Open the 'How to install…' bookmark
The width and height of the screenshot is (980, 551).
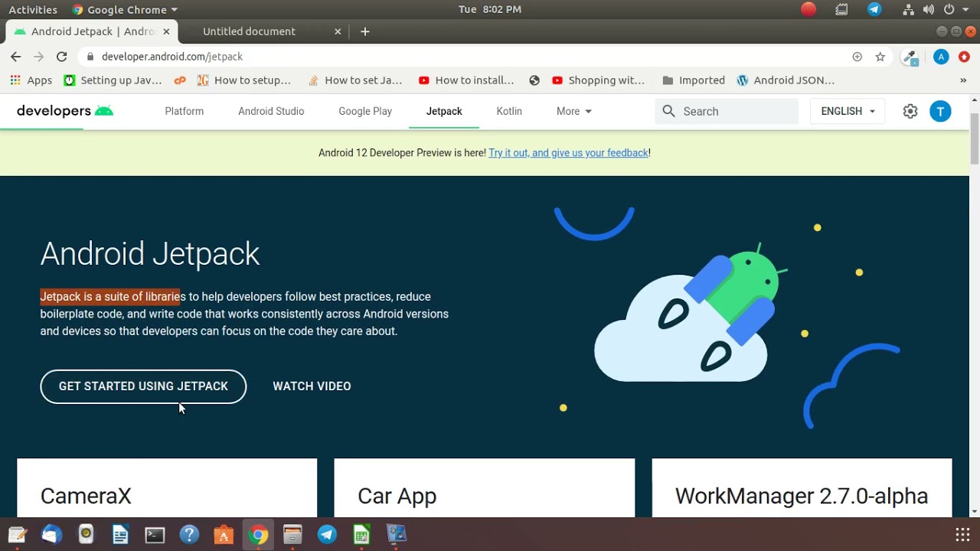click(x=466, y=80)
